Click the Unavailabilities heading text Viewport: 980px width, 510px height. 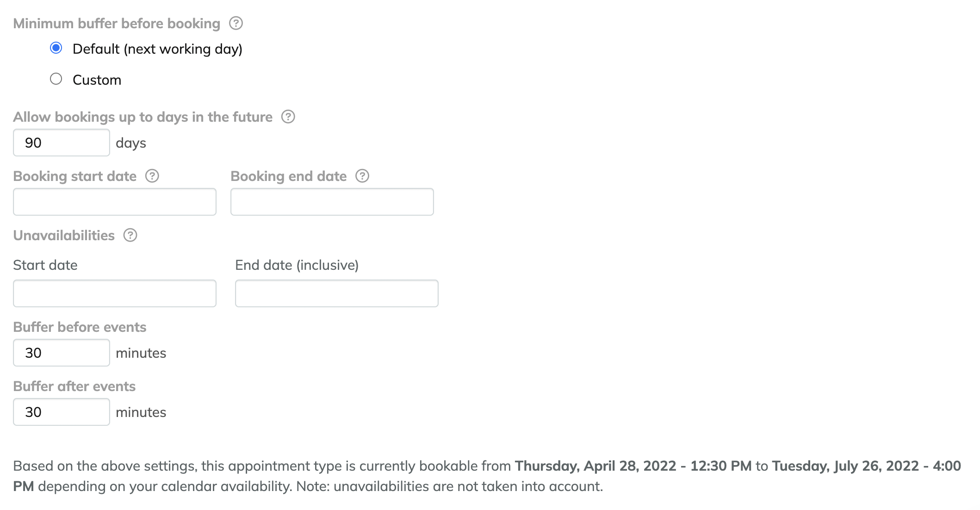[64, 236]
